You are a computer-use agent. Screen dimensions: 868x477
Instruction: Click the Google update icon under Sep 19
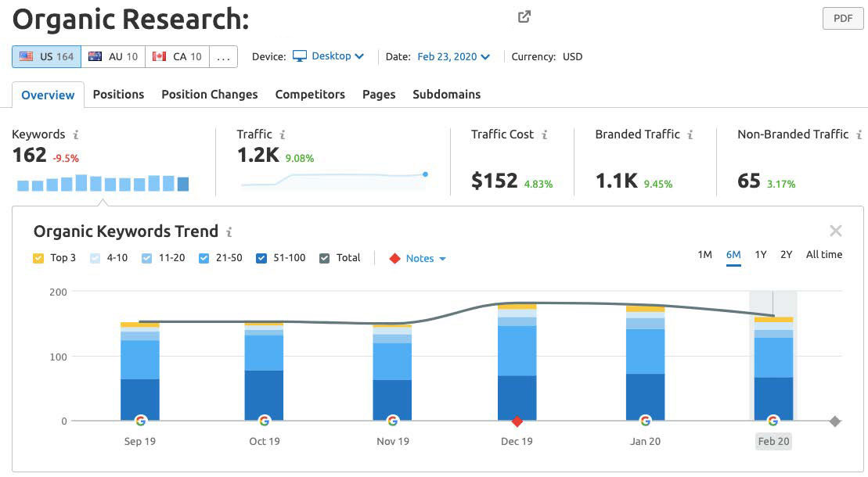pos(140,421)
